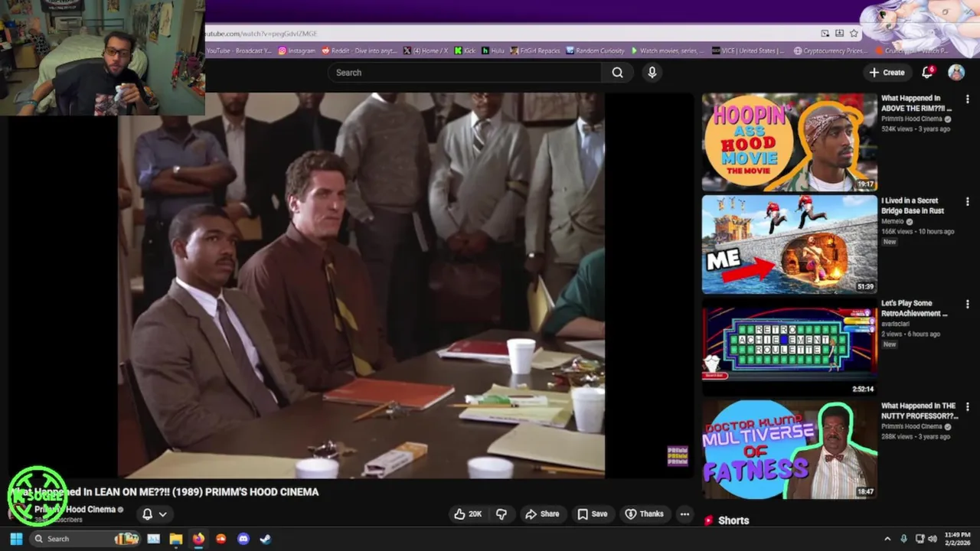Click the YouTube search magnifier button

(617, 73)
